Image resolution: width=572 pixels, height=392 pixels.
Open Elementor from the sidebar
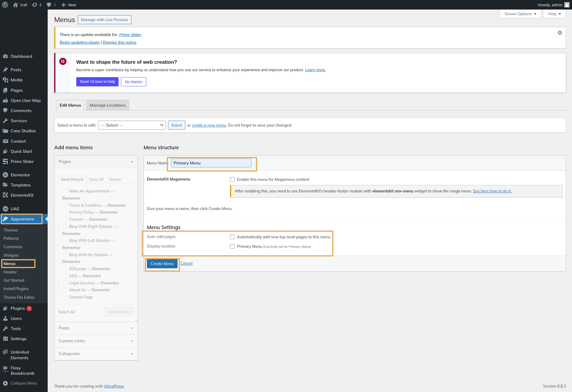point(20,175)
